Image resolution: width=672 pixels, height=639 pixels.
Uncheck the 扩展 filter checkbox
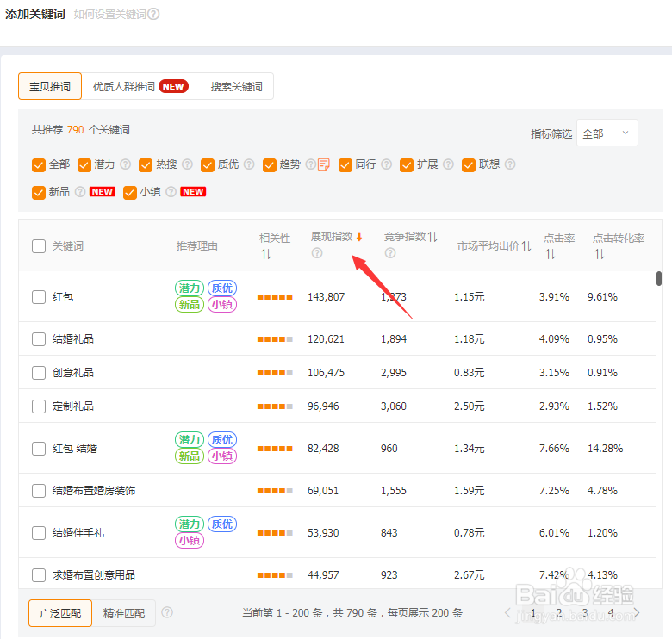tap(407, 164)
